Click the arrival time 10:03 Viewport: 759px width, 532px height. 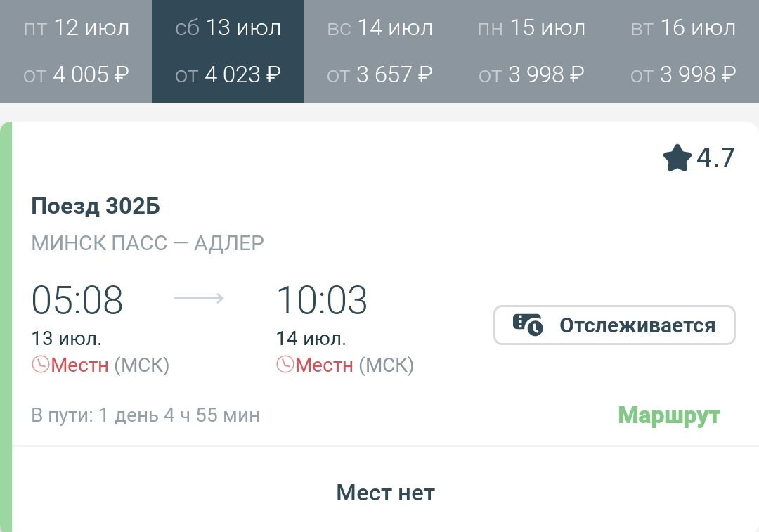pyautogui.click(x=322, y=300)
